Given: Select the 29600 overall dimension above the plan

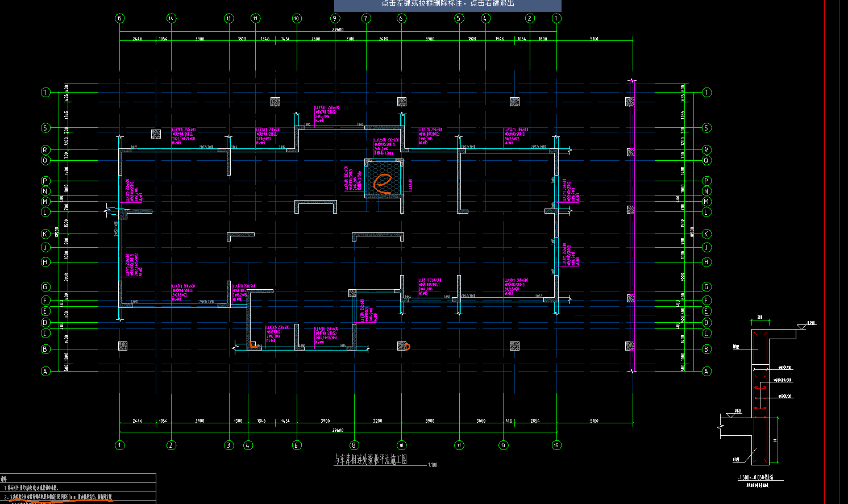Looking at the screenshot, I should 338,29.
